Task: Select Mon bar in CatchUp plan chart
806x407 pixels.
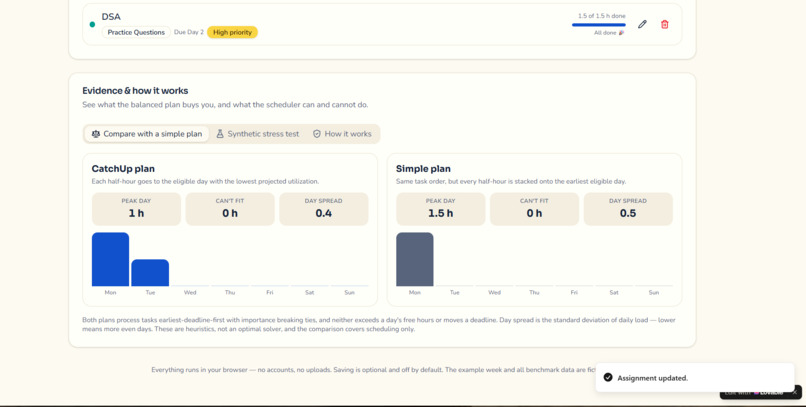Action: [x=111, y=259]
